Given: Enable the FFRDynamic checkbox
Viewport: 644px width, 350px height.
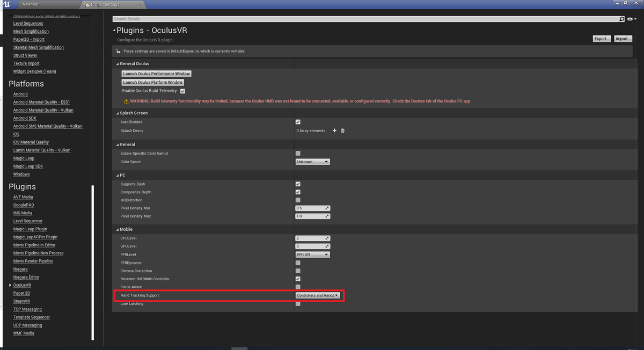Looking at the screenshot, I should 298,263.
